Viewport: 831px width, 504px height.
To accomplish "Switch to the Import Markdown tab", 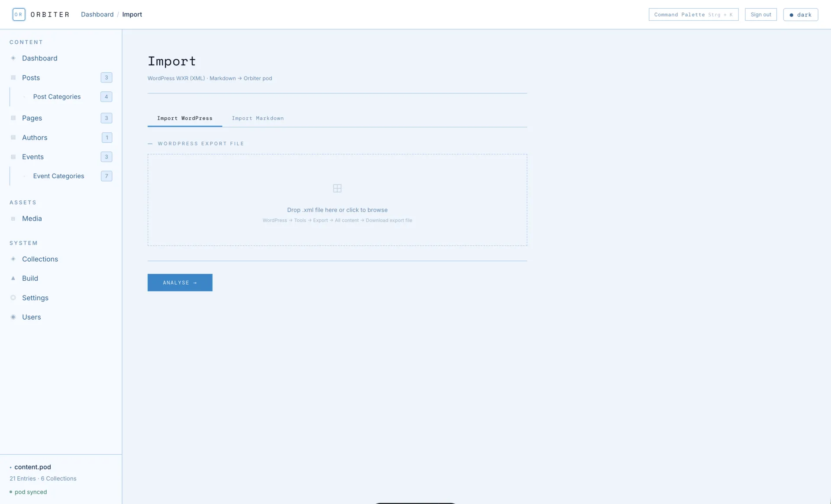I will [x=258, y=118].
